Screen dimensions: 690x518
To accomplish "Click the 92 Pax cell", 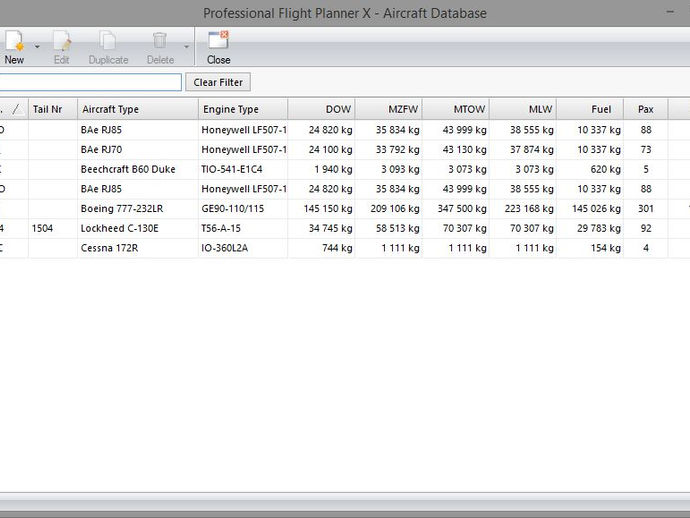I will pos(646,228).
